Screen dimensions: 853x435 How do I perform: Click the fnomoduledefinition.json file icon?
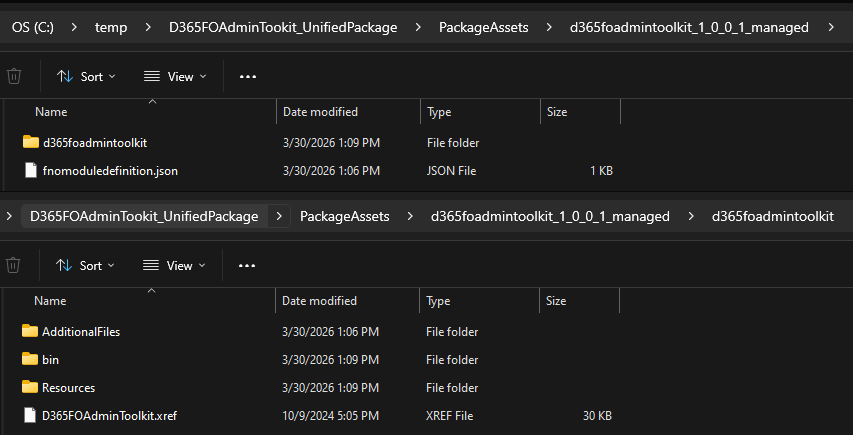[30, 171]
